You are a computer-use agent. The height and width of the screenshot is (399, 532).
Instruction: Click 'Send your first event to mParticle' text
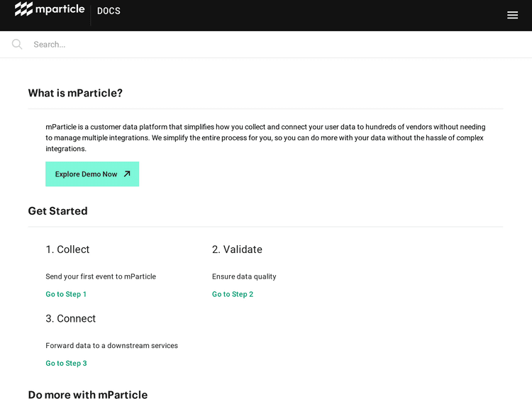point(101,276)
